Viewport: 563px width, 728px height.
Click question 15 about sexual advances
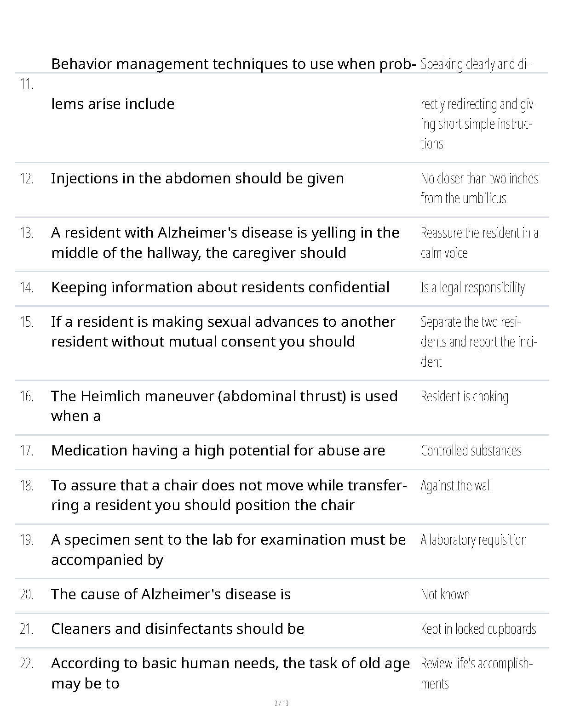pos(223,331)
